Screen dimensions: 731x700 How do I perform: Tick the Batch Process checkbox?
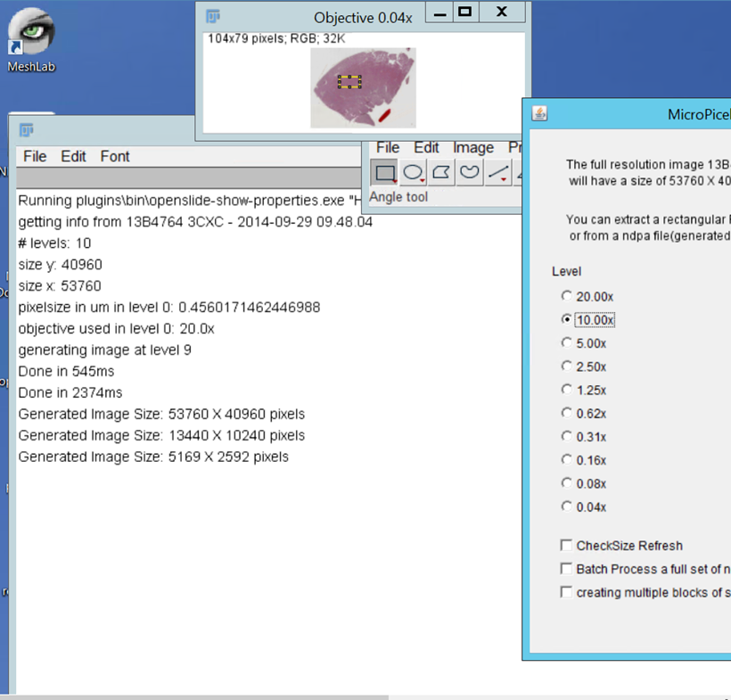click(566, 569)
